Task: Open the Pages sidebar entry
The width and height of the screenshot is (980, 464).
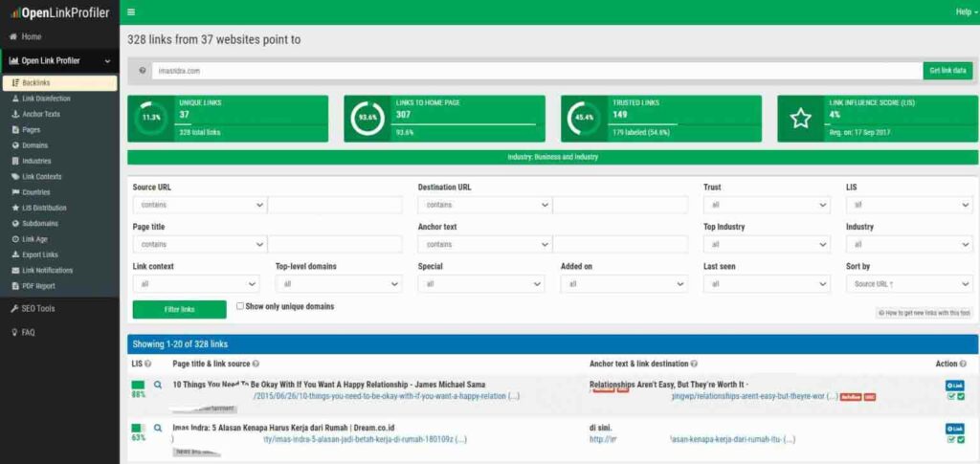Action: [x=32, y=130]
